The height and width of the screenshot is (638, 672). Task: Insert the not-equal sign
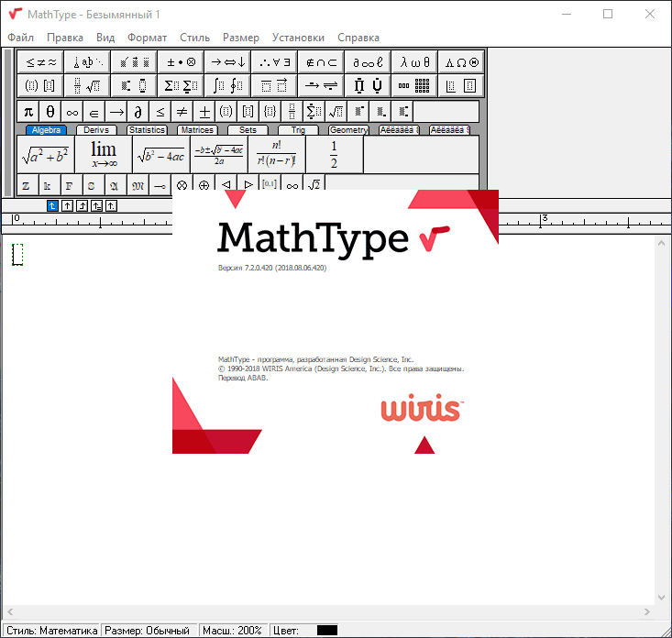pos(182,111)
